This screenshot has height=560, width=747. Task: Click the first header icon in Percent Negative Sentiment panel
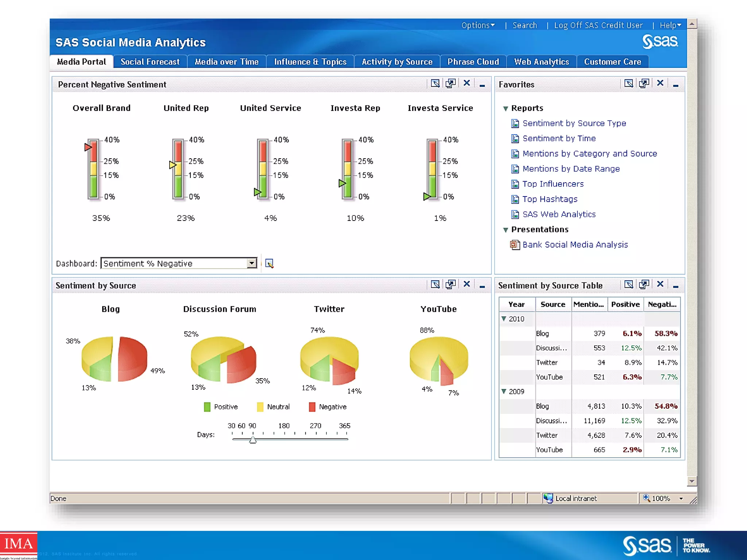435,83
